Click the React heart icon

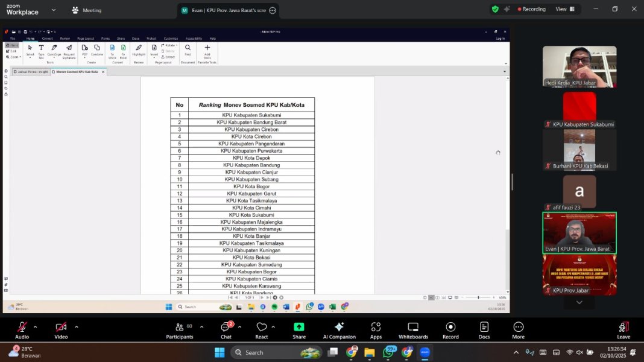point(262,330)
